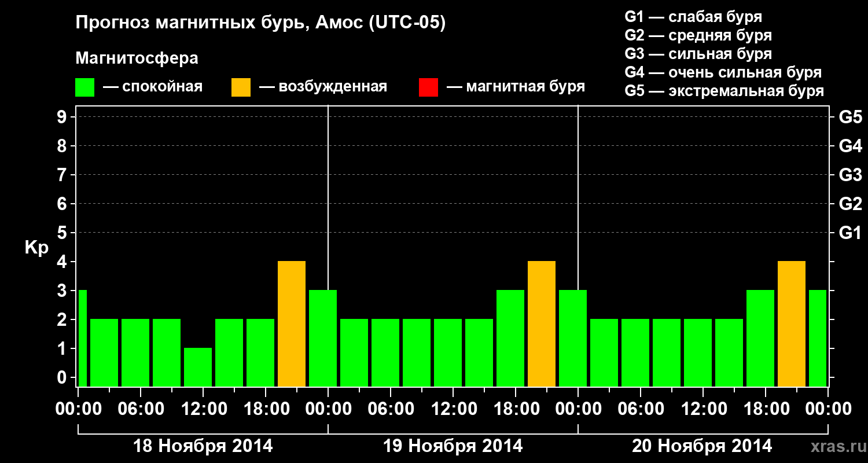868x463 pixels.
Task: Click the 06:00 time label above 19 Ноября
Action: pos(391,409)
